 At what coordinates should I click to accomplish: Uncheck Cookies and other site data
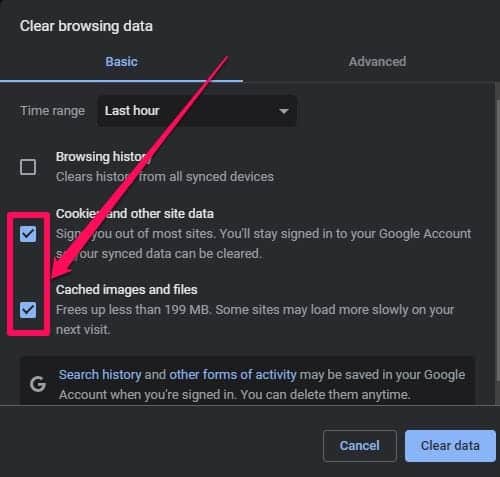coord(28,234)
